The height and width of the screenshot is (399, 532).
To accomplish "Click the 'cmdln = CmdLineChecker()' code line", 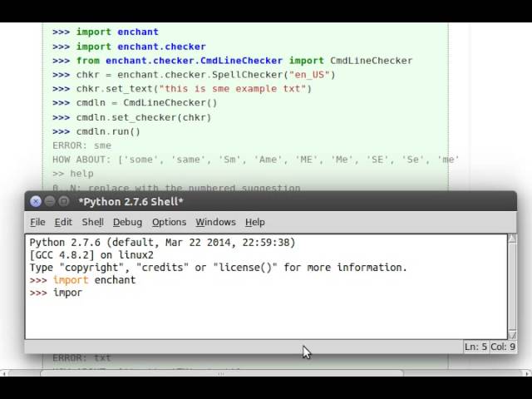I will click(x=135, y=103).
